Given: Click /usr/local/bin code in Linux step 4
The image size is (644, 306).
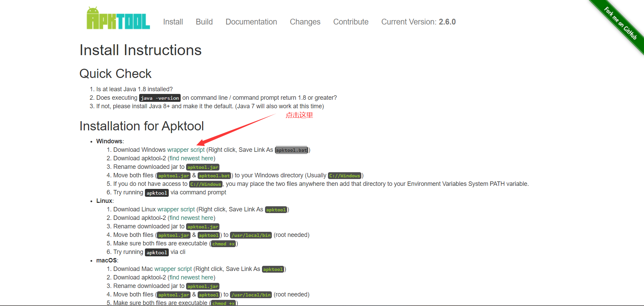Looking at the screenshot, I should [251, 235].
